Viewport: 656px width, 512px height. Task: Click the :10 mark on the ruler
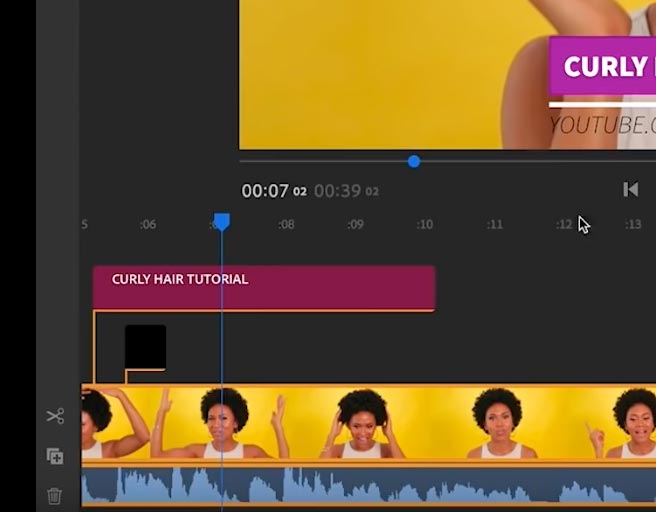425,225
